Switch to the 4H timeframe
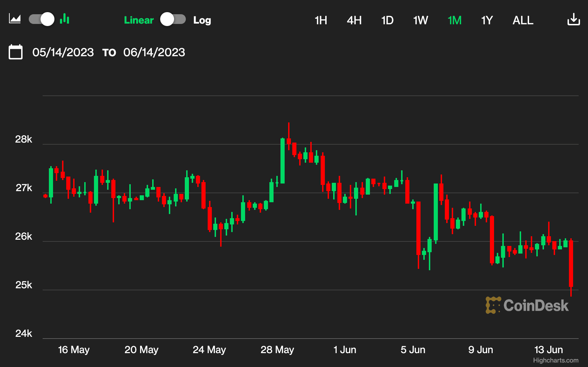The width and height of the screenshot is (588, 367). coord(354,20)
